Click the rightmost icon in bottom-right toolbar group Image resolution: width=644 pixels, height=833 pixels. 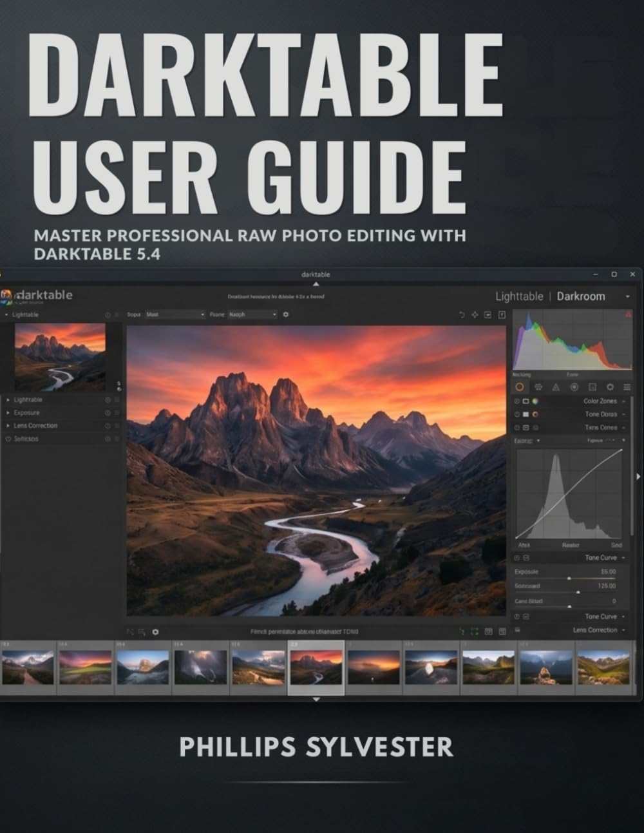click(x=502, y=632)
